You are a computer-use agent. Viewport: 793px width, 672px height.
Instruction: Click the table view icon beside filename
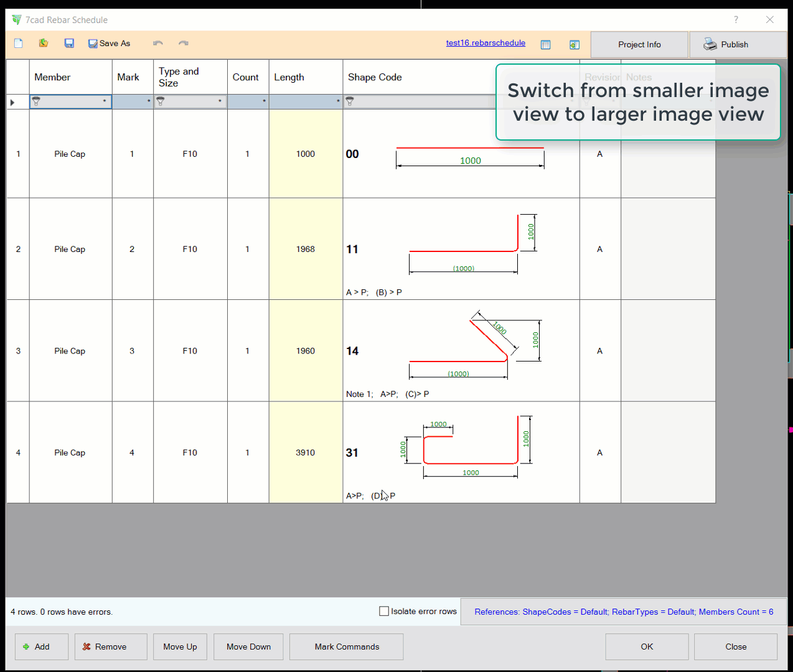pyautogui.click(x=546, y=45)
